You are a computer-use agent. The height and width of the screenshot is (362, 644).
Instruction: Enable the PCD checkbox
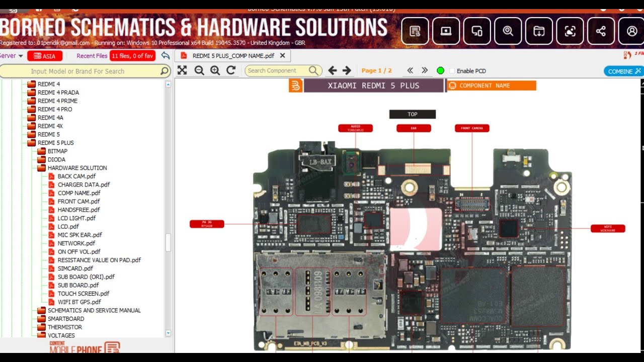pos(452,71)
